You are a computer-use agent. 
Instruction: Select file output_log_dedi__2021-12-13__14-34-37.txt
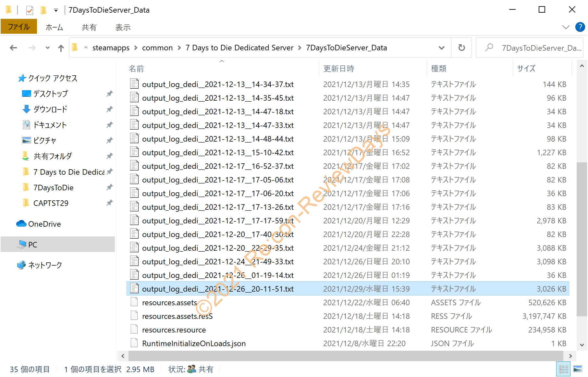[x=218, y=84]
